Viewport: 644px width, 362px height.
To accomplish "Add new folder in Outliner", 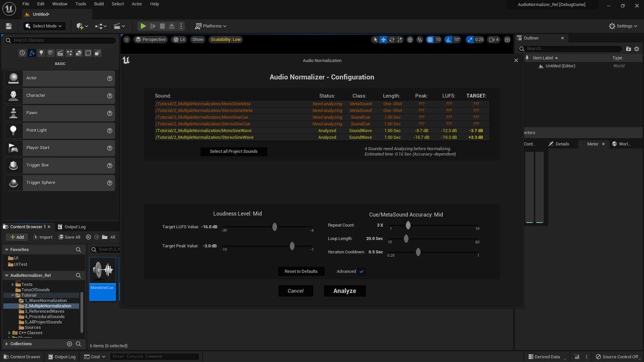I will click(628, 49).
